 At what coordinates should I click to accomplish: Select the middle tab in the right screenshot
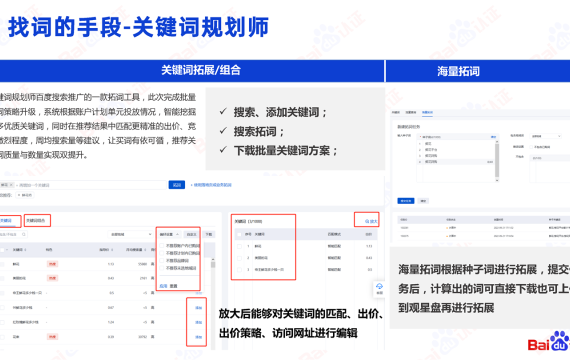coord(411,112)
